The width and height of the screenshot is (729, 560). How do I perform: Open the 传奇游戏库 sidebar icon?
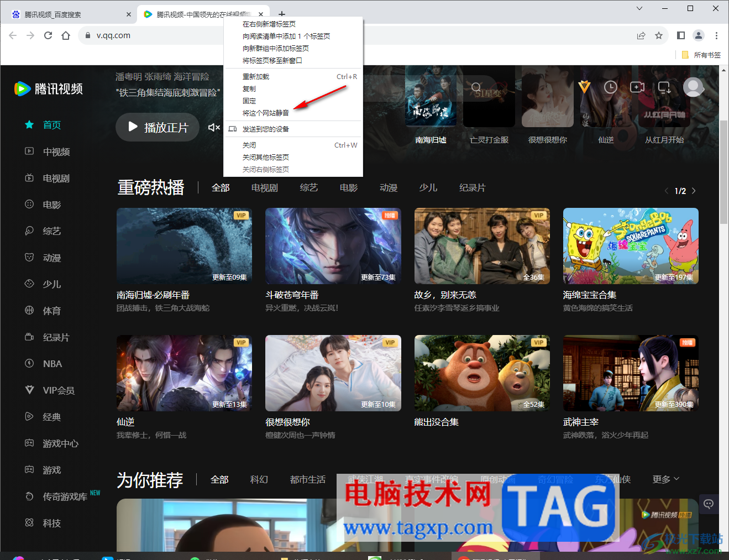[29, 496]
